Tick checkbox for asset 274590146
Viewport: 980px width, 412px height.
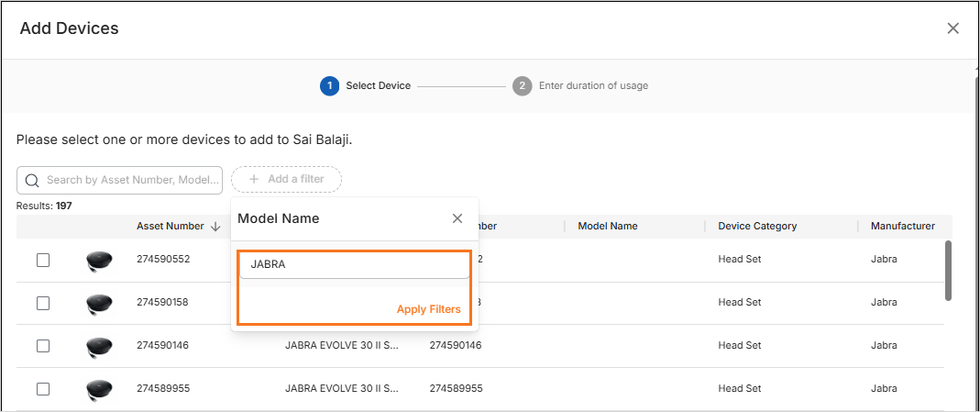(43, 346)
